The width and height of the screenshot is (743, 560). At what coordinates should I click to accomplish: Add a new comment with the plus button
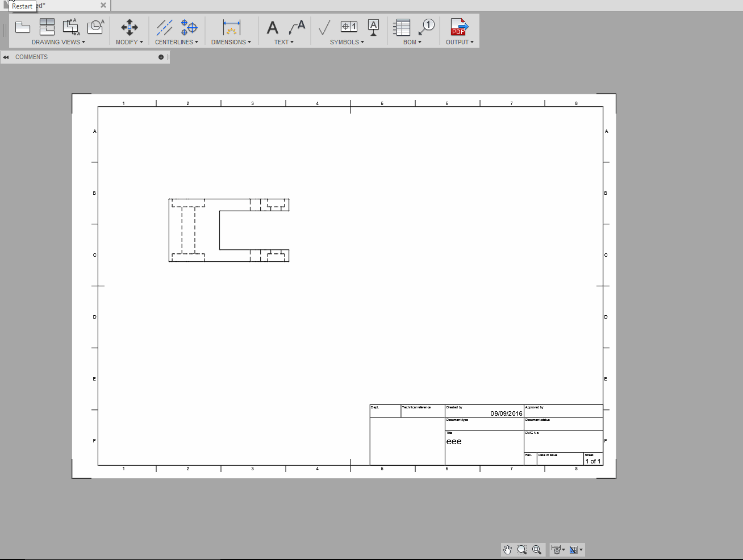(161, 57)
